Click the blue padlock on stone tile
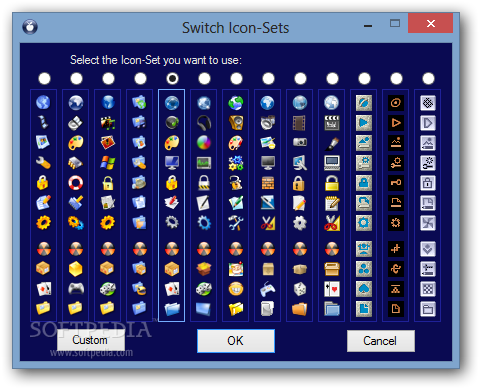 coord(364,183)
